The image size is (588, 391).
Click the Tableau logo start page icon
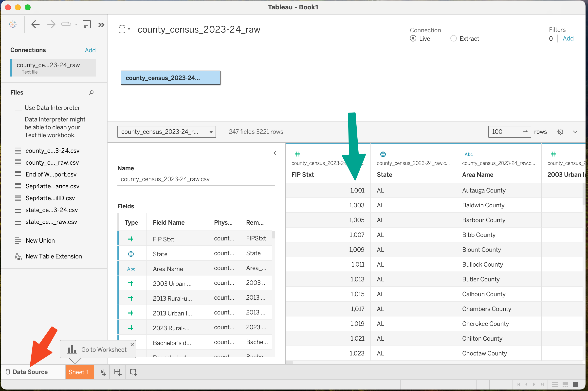coord(13,24)
